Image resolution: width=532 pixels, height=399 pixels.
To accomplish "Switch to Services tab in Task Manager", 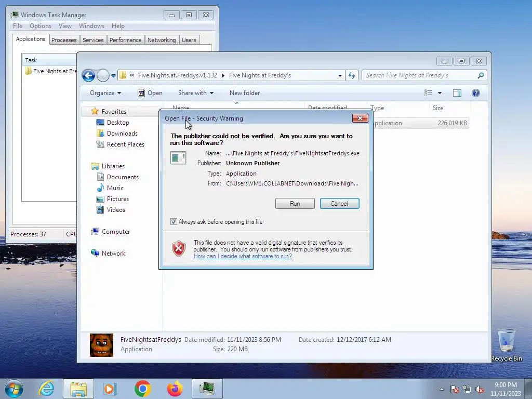I will click(x=93, y=40).
